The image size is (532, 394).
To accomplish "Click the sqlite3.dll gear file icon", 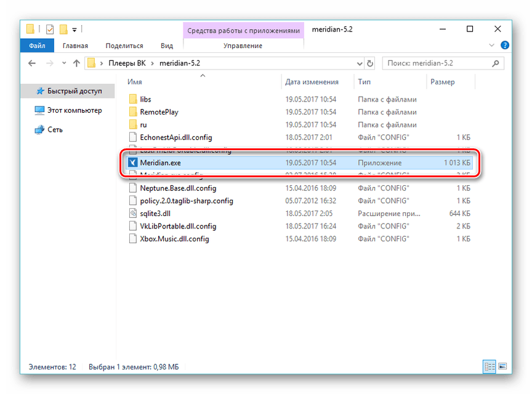I will pyautogui.click(x=133, y=214).
